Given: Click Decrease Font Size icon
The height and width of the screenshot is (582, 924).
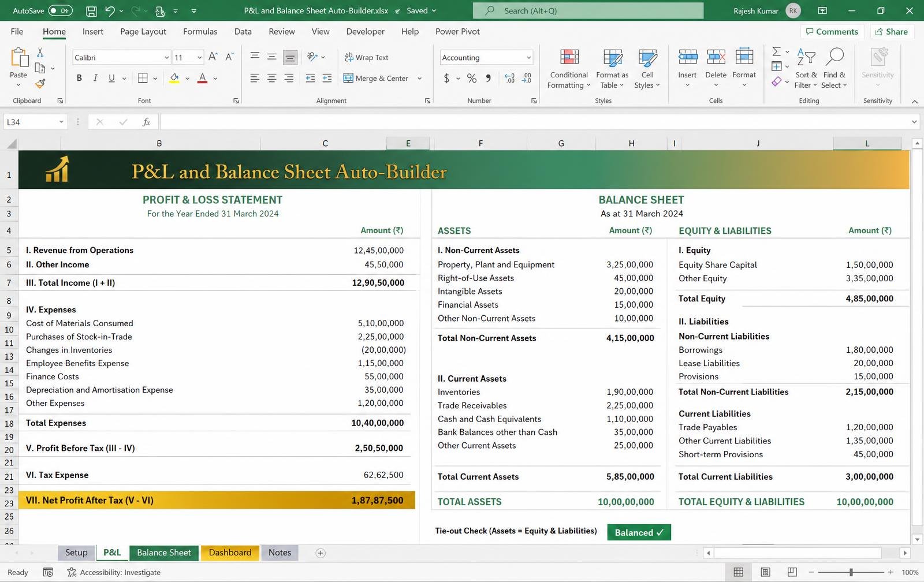Looking at the screenshot, I should 229,57.
